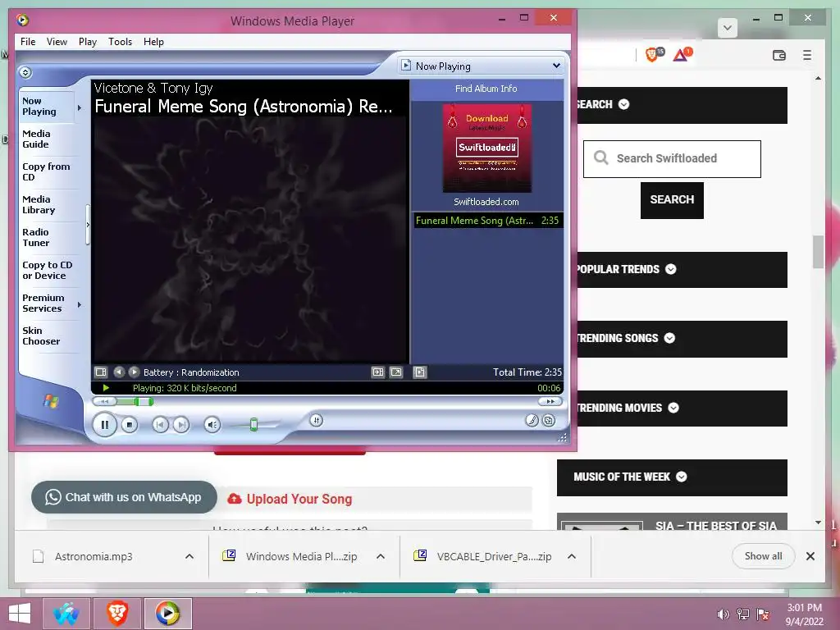Switch to the Media Guide tab

(x=47, y=139)
